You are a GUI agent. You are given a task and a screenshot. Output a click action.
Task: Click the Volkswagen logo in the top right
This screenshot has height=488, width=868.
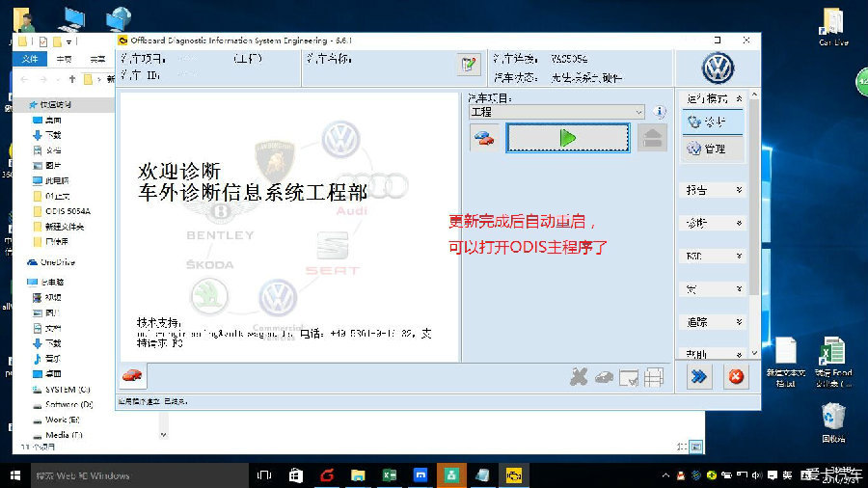pos(718,68)
